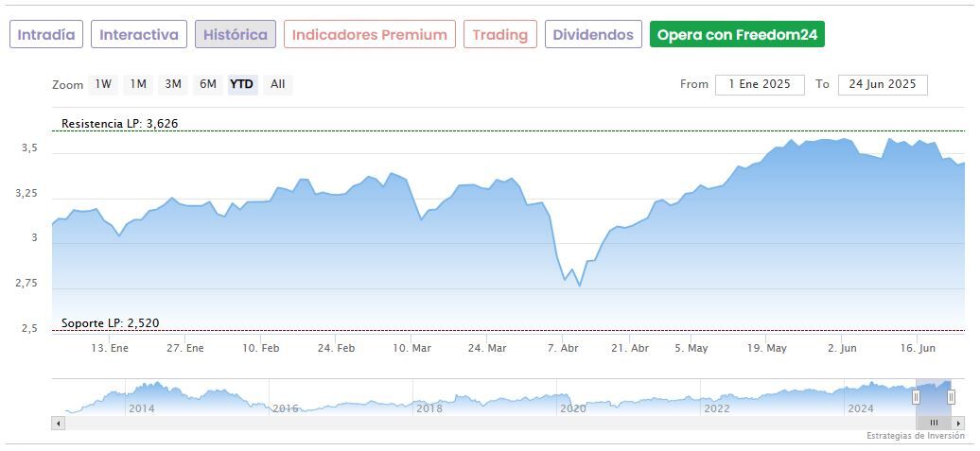Set zoom range to 1M
The width and height of the screenshot is (980, 451).
[138, 84]
